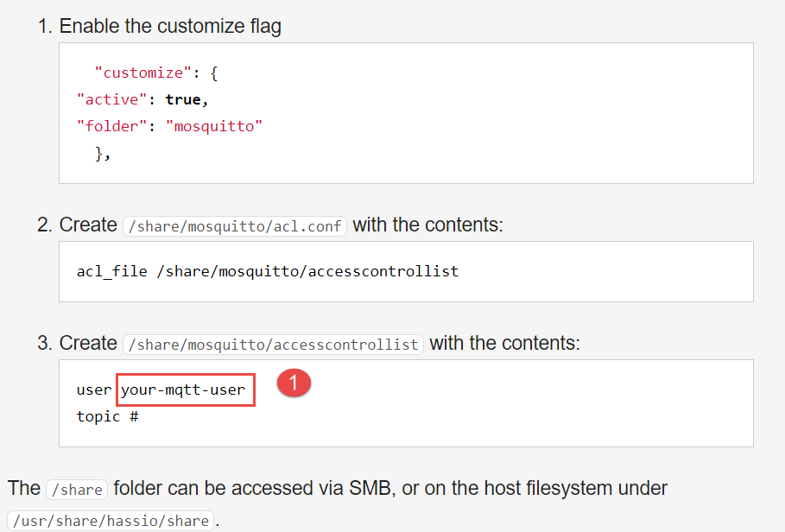Click the "mosquitto" string value
The height and width of the screenshot is (532, 785).
pos(214,126)
